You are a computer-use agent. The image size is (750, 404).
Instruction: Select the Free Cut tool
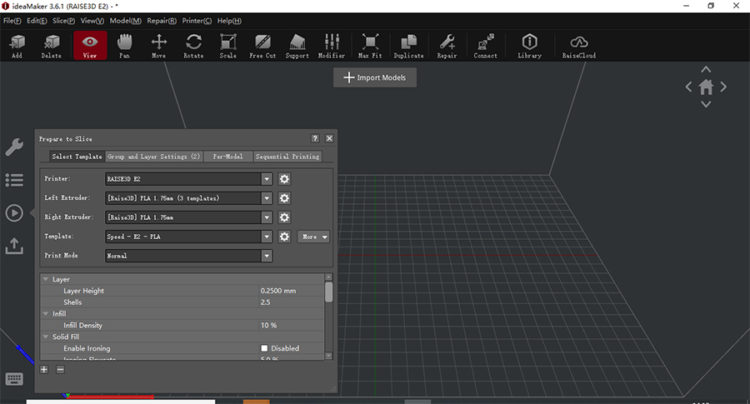263,46
